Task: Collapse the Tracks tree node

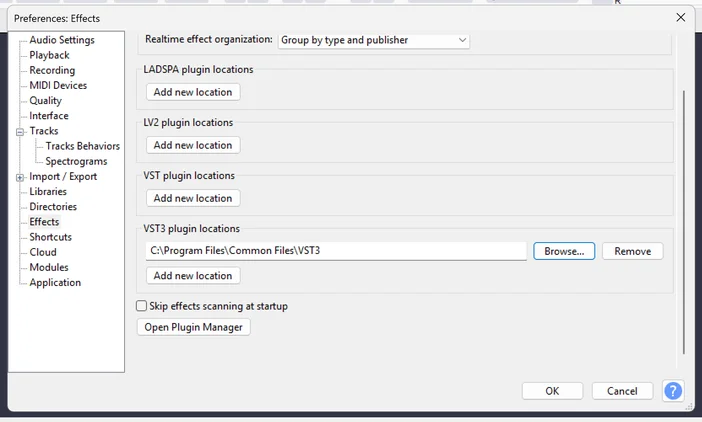Action: (20, 132)
